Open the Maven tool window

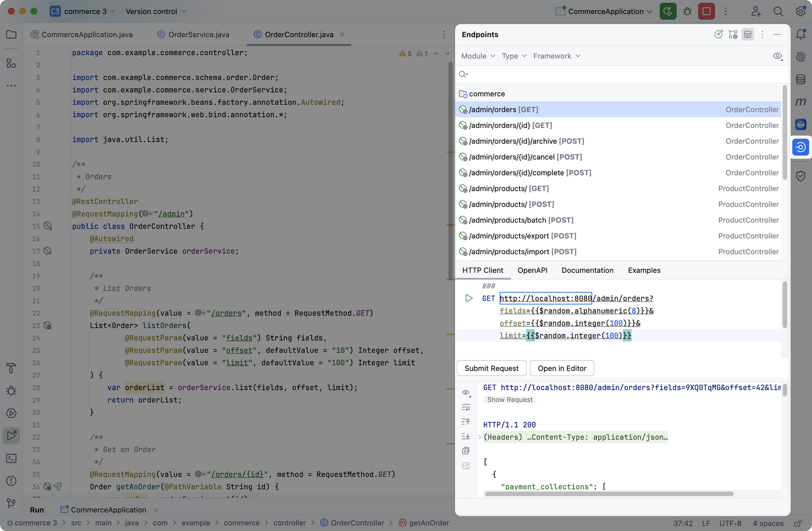(x=801, y=102)
